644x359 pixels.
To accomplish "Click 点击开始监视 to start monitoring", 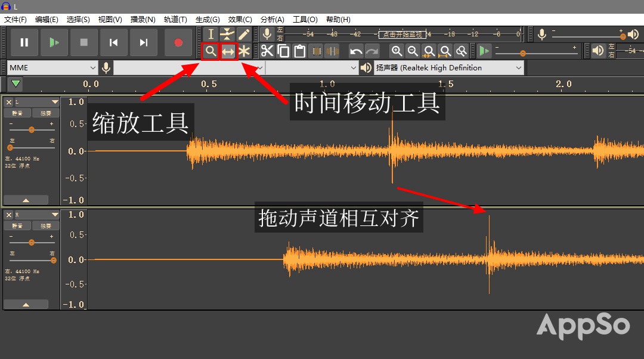I will (402, 35).
